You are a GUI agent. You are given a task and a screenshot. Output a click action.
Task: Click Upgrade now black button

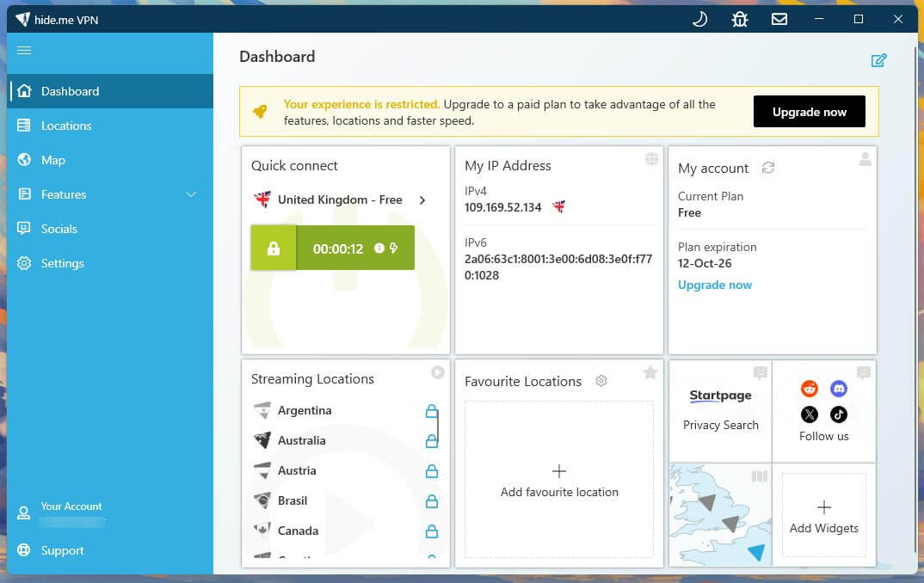point(809,112)
